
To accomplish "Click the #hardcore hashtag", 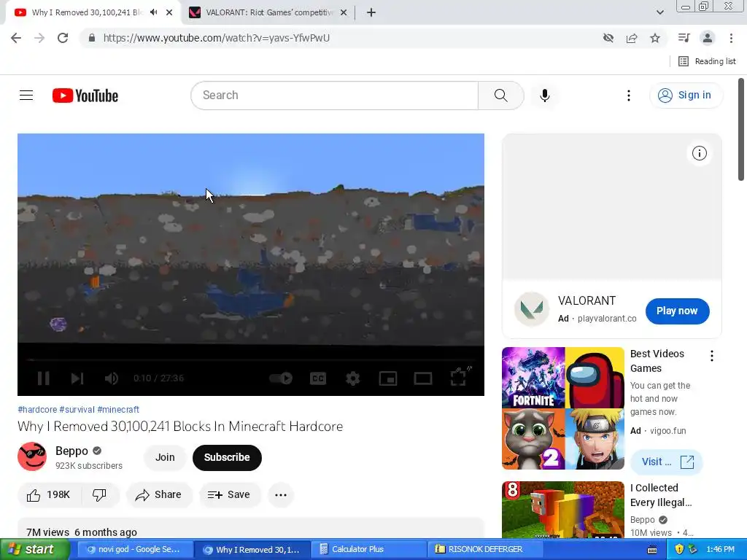I will [x=37, y=410].
